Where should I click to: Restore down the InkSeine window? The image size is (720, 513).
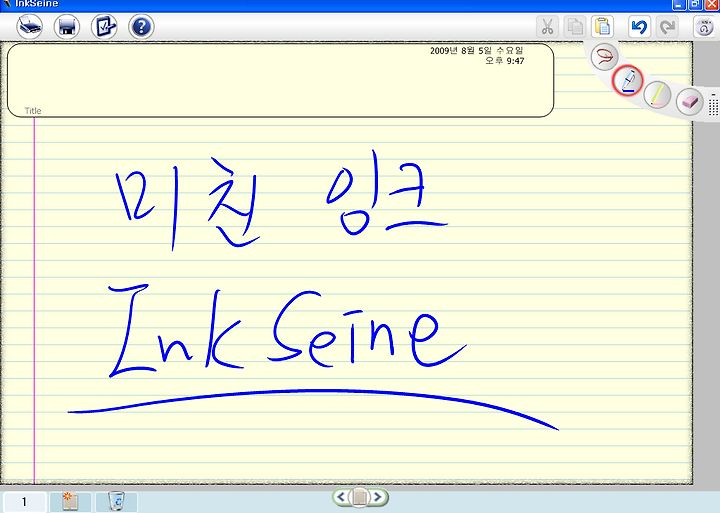(695, 5)
